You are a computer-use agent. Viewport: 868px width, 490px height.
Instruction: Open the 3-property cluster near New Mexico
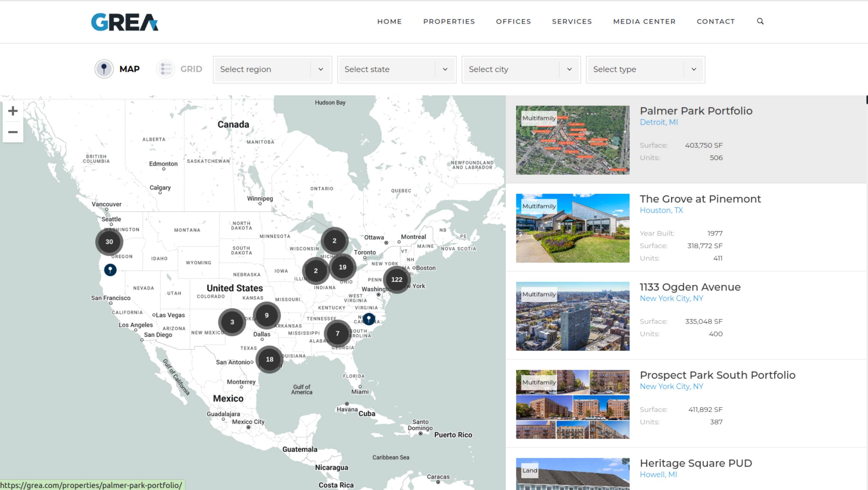232,322
